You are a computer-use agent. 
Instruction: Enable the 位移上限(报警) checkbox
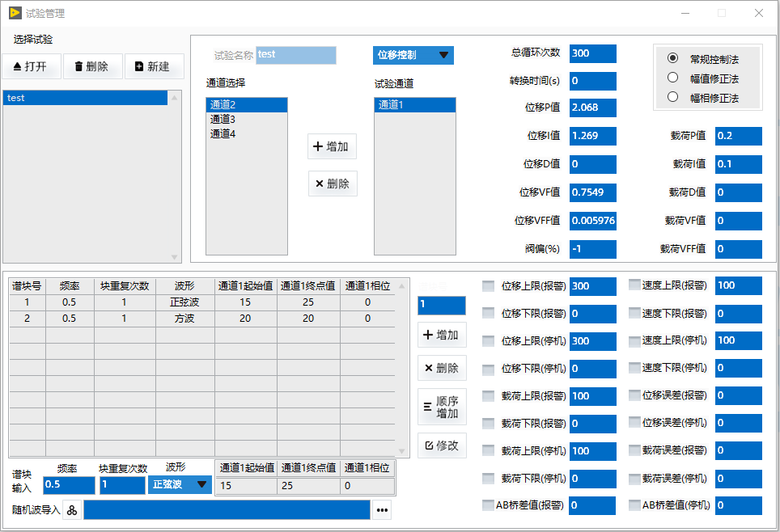[488, 285]
